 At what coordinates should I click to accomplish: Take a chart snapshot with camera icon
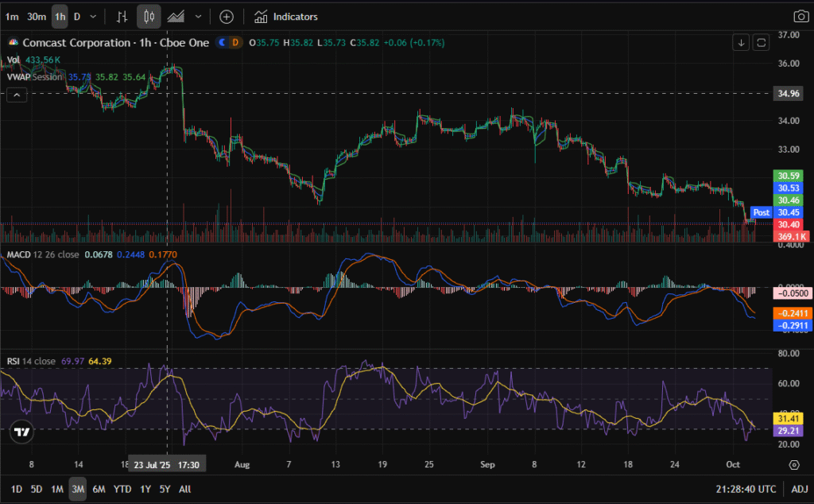[x=800, y=17]
